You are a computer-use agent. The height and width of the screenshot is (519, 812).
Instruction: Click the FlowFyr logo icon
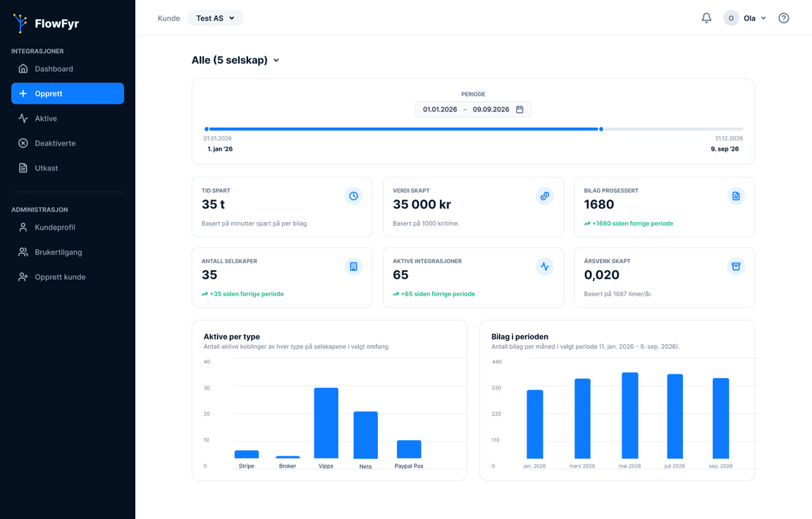point(20,23)
